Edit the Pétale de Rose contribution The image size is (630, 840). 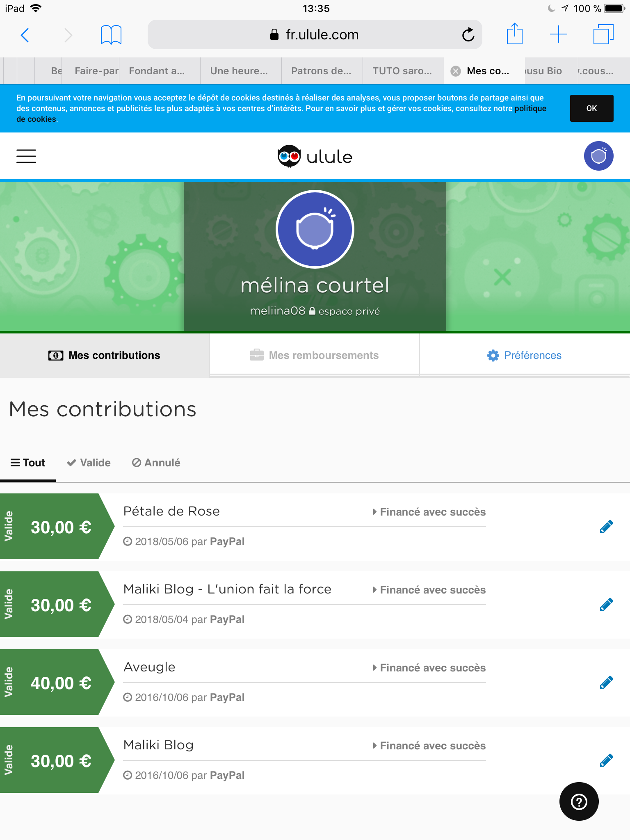click(606, 527)
